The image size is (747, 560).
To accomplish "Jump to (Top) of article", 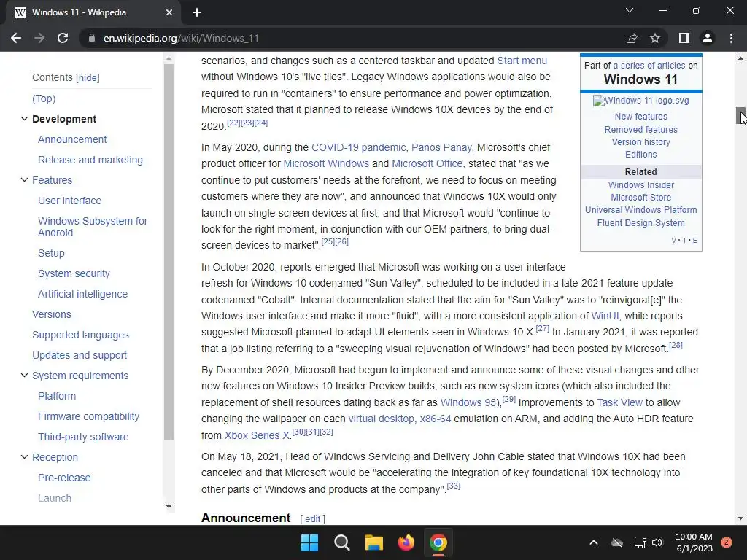I will coord(44,98).
